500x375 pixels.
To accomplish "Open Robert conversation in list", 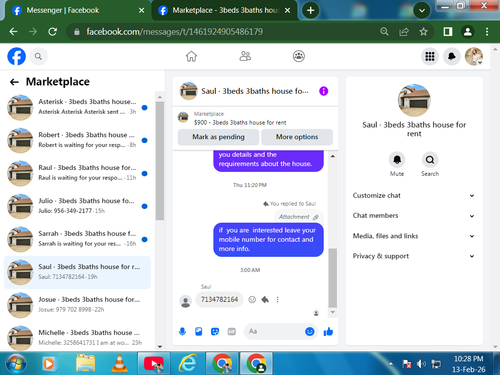I will coord(77,140).
